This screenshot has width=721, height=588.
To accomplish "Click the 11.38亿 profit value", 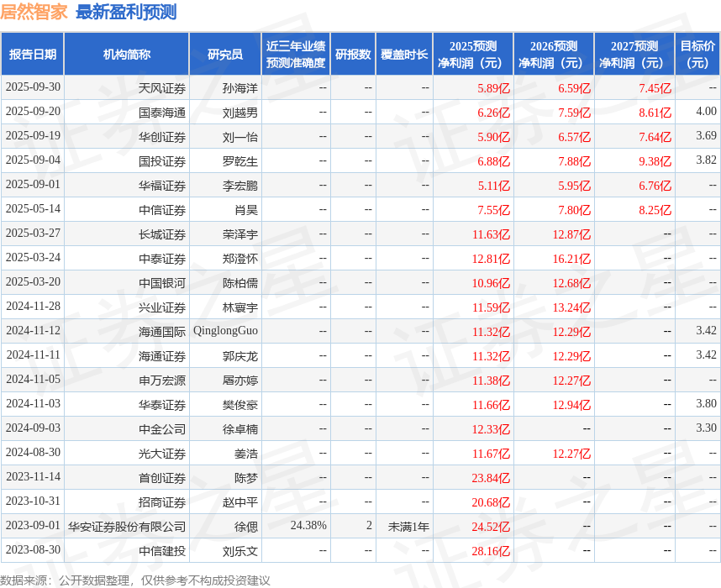I will coord(491,381).
